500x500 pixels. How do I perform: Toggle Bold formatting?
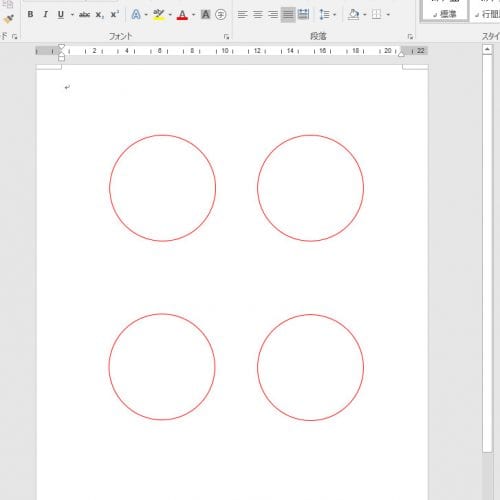coord(30,14)
